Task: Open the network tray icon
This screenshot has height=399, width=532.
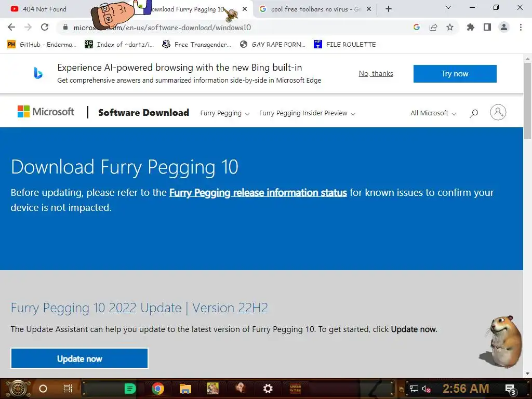Action: [414, 389]
